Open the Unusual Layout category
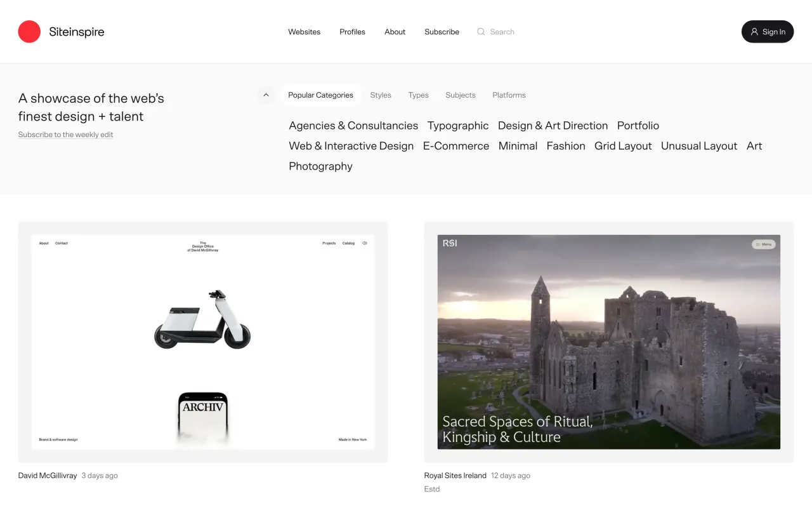 (x=699, y=146)
